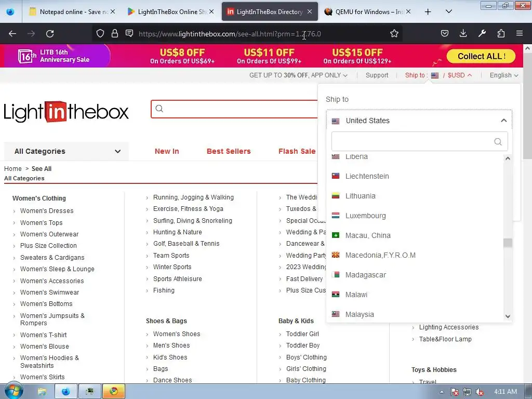
Task: Open the Lighting Accessories link
Action: click(x=449, y=327)
